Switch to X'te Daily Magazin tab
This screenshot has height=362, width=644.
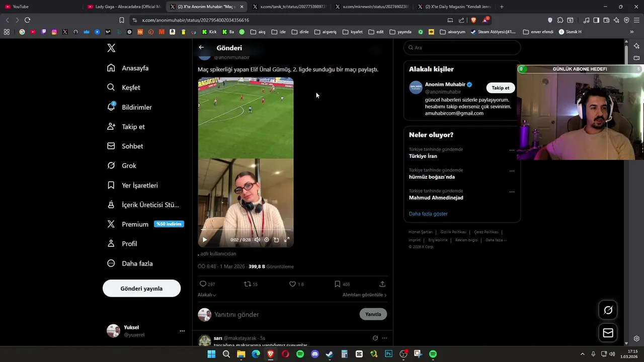(x=455, y=7)
